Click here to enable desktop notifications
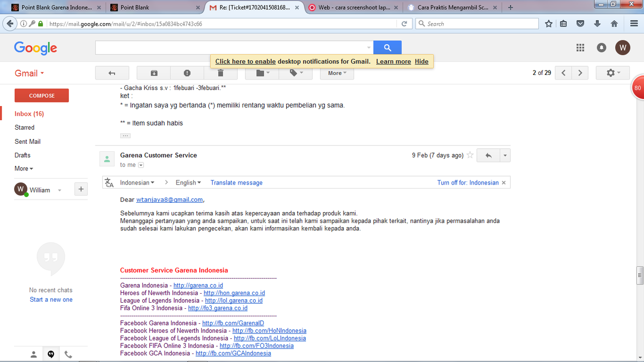Screen dimensions: 644x362 (x=246, y=61)
